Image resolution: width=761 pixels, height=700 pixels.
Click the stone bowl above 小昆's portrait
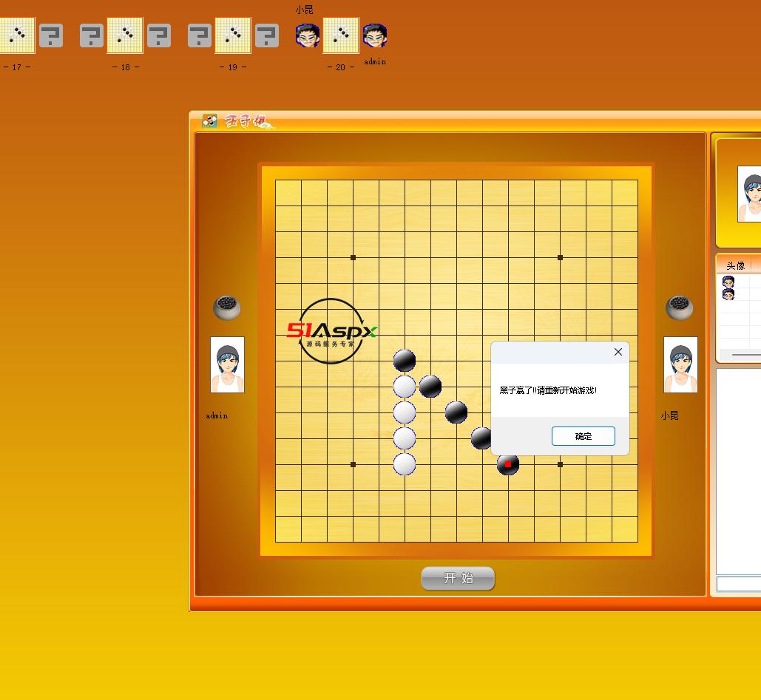tap(679, 307)
